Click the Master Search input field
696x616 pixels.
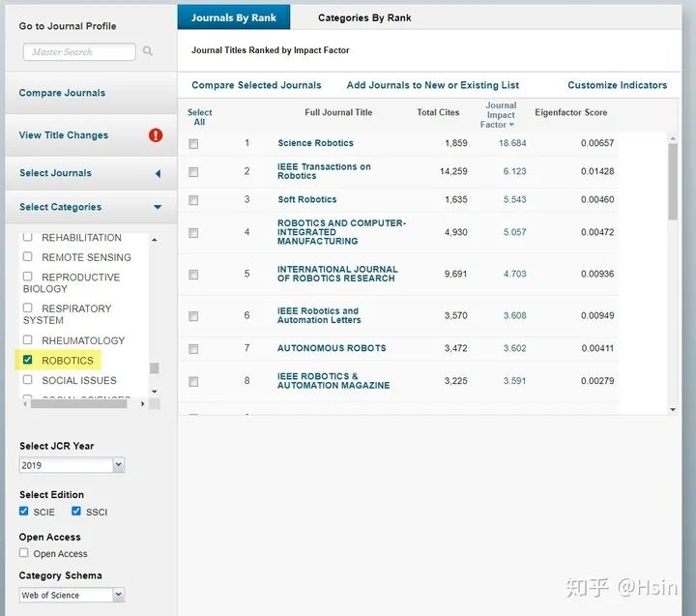pyautogui.click(x=79, y=51)
